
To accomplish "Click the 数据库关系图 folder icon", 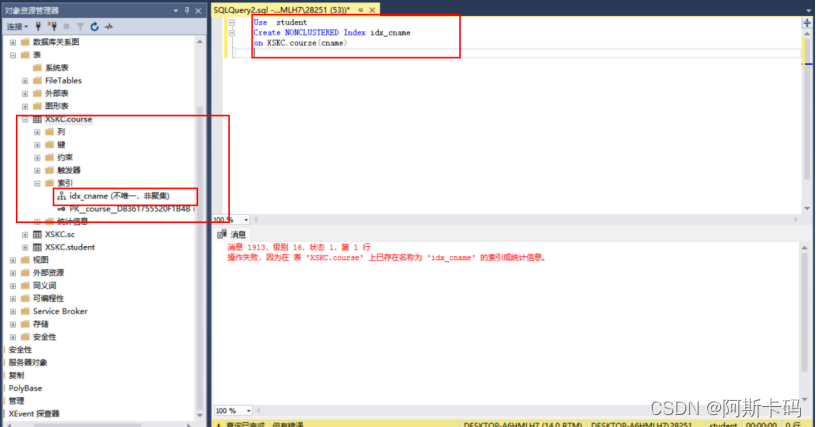I will tap(25, 42).
